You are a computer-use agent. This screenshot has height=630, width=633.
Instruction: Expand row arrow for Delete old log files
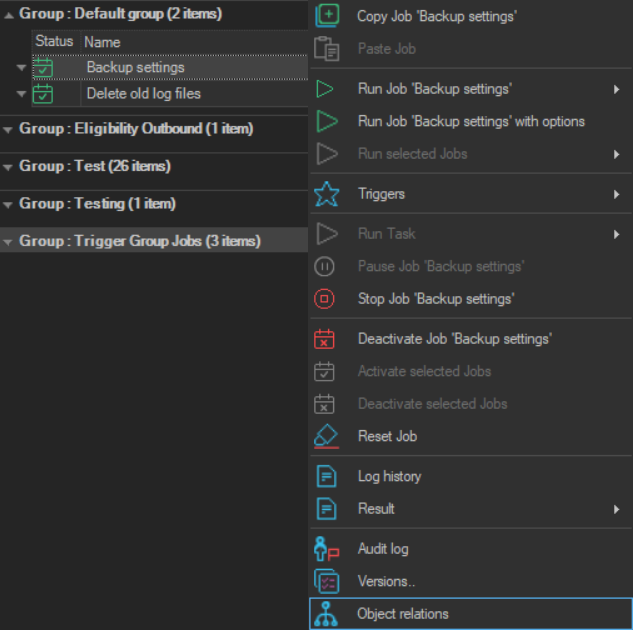[x=21, y=94]
